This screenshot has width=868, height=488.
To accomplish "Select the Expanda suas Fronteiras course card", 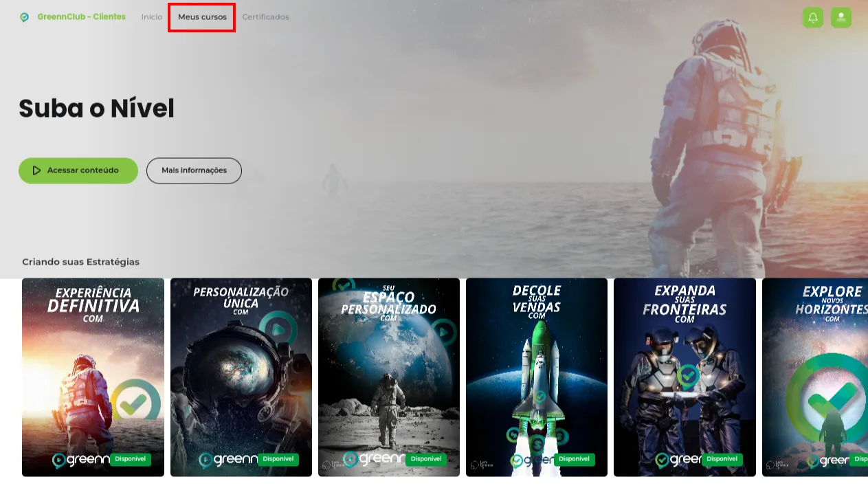I will [x=685, y=377].
